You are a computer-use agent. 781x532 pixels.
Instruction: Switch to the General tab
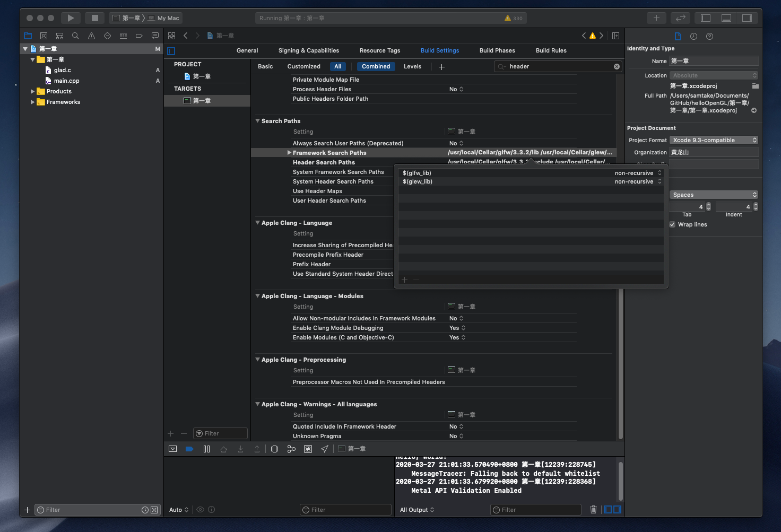coord(247,50)
